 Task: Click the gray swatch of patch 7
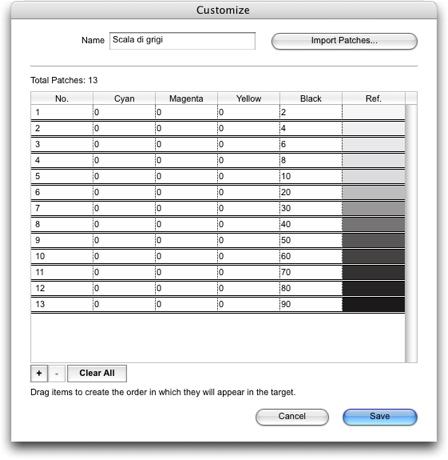(x=374, y=208)
